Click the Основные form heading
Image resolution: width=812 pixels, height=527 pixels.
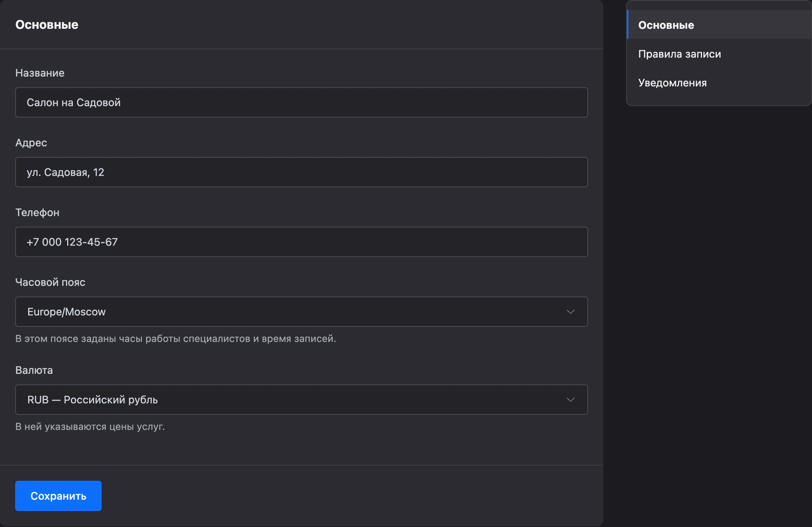[47, 25]
